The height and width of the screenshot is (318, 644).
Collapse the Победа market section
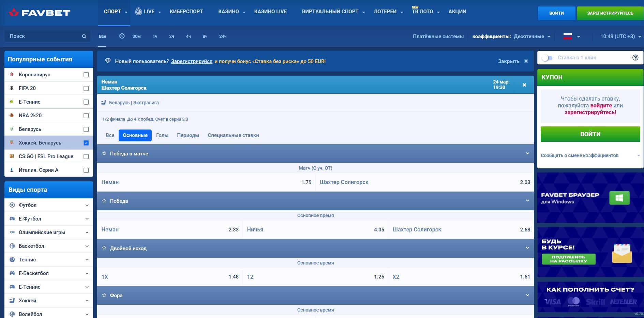(x=527, y=201)
